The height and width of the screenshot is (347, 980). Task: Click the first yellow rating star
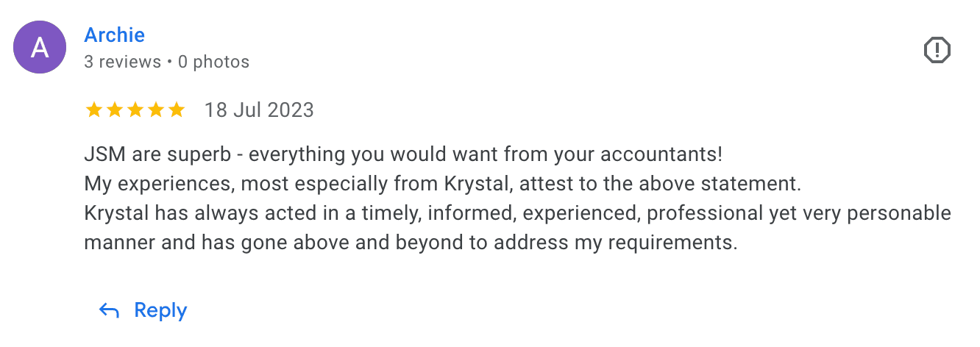tap(93, 110)
